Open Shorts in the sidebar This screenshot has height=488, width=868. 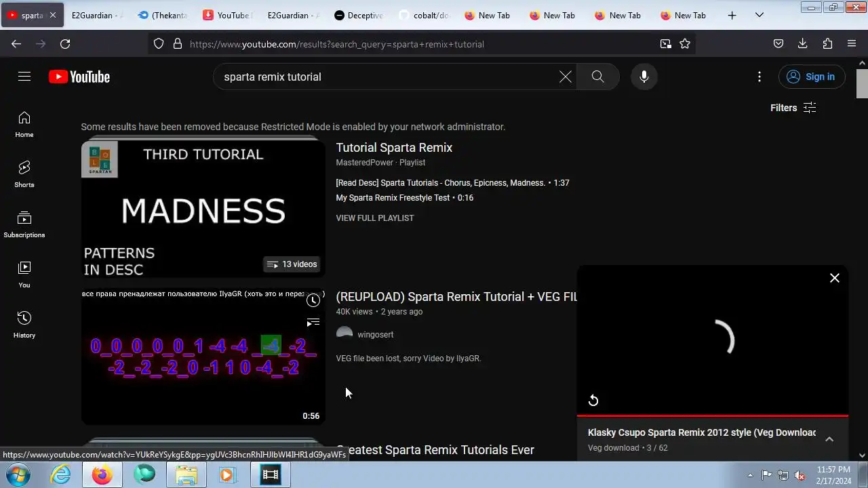click(24, 174)
